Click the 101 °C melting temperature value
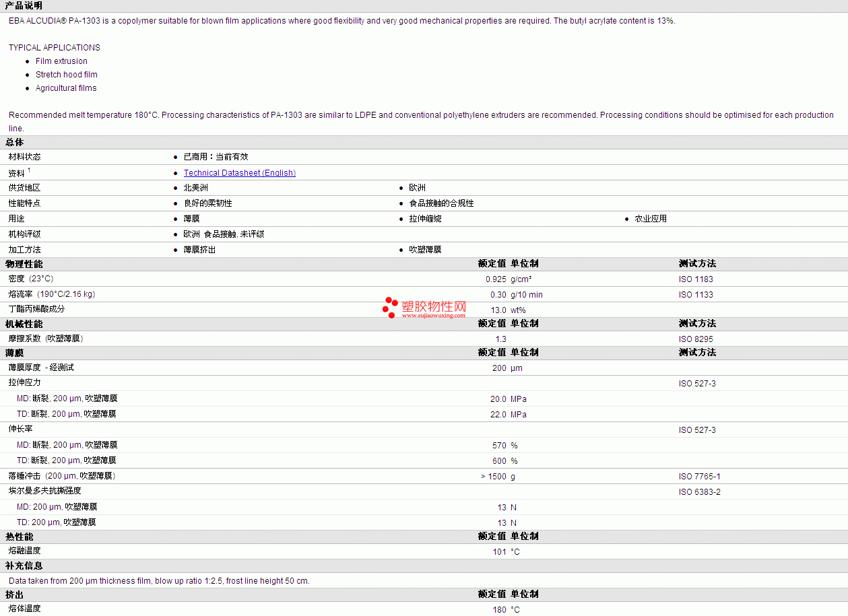 pyautogui.click(x=506, y=552)
